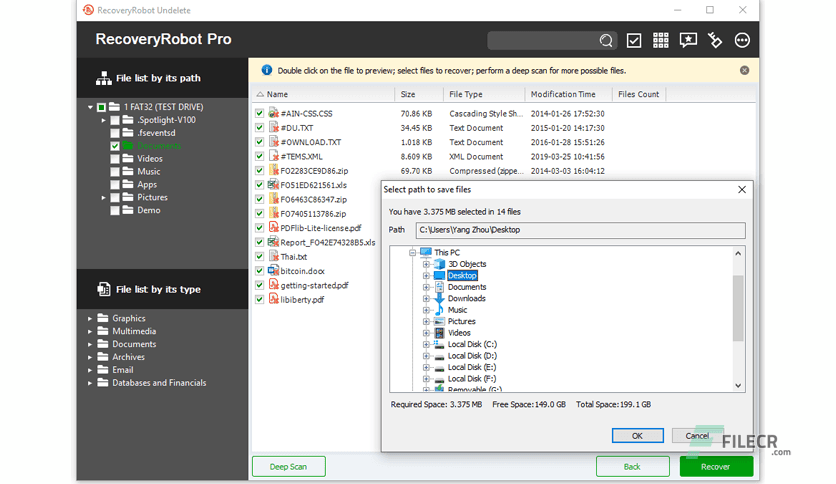This screenshot has width=836, height=484.
Task: Expand the .Spotlight-V100 folder
Action: [103, 120]
